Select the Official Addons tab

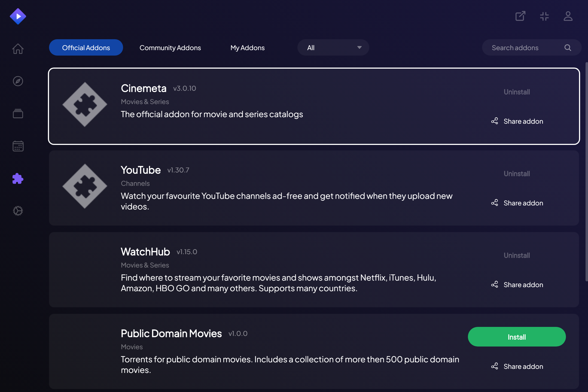pos(86,48)
